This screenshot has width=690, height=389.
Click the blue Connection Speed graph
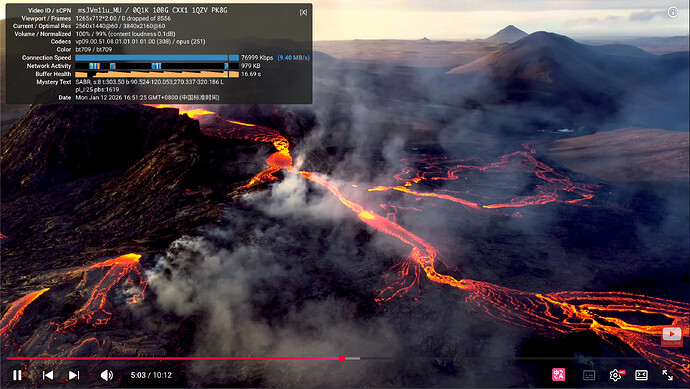click(157, 58)
